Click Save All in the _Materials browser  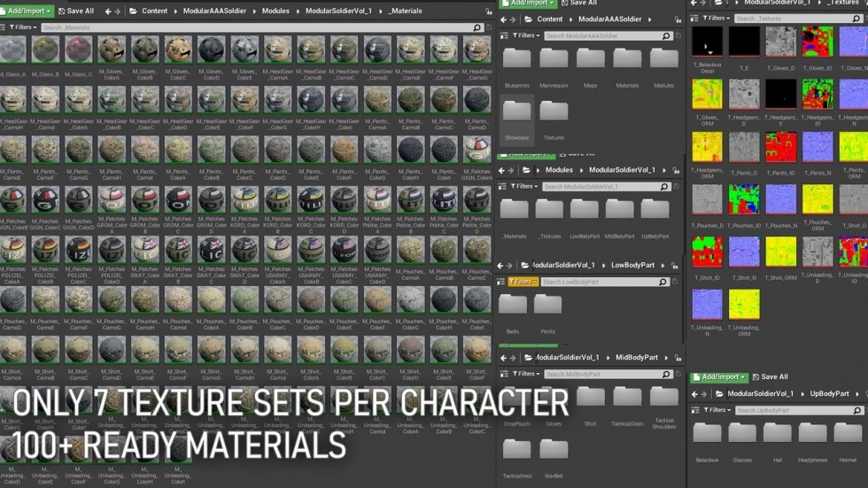pyautogui.click(x=76, y=11)
